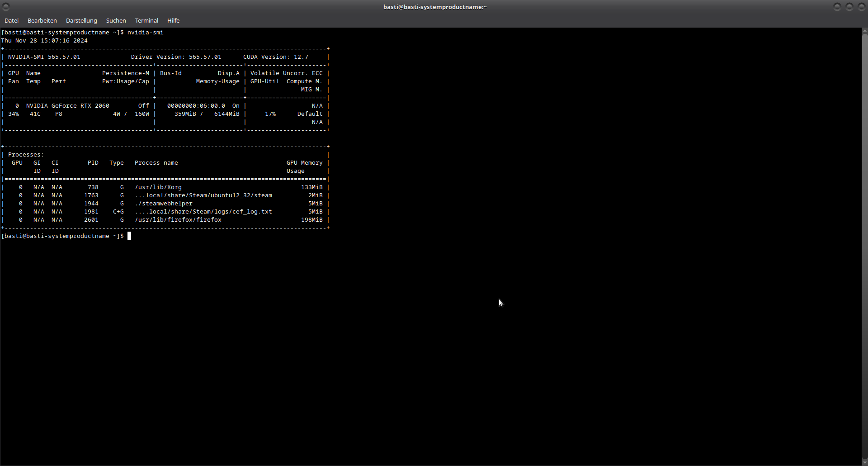The height and width of the screenshot is (466, 868).
Task: Click the temperature value 41C
Action: coord(35,114)
